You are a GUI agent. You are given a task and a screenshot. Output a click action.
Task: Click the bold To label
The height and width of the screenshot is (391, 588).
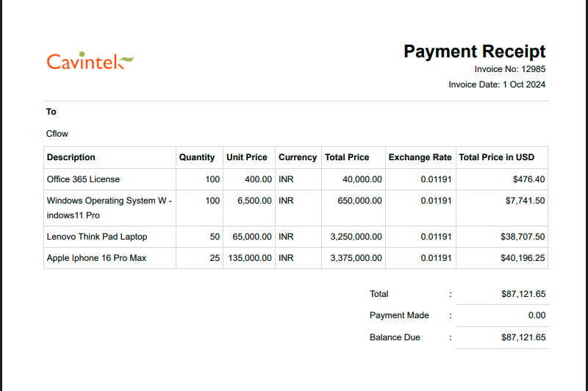click(51, 112)
